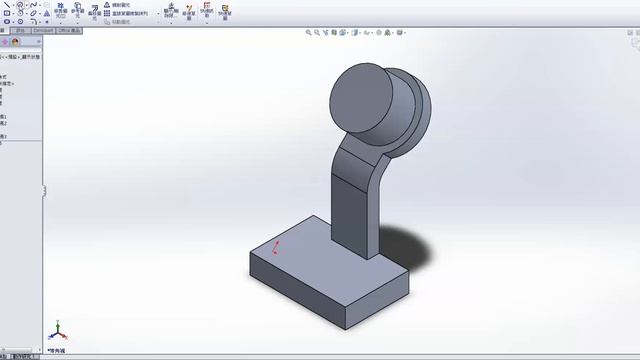Image resolution: width=640 pixels, height=360 pixels.
Task: Expand Circle tool dropdown arrow
Action: coord(27,5)
